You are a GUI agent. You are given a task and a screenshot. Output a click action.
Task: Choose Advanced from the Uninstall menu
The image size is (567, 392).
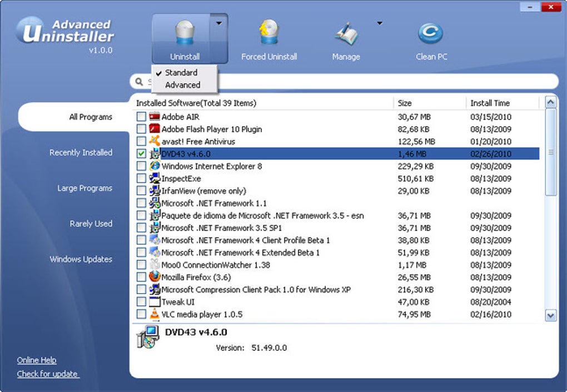(x=182, y=85)
